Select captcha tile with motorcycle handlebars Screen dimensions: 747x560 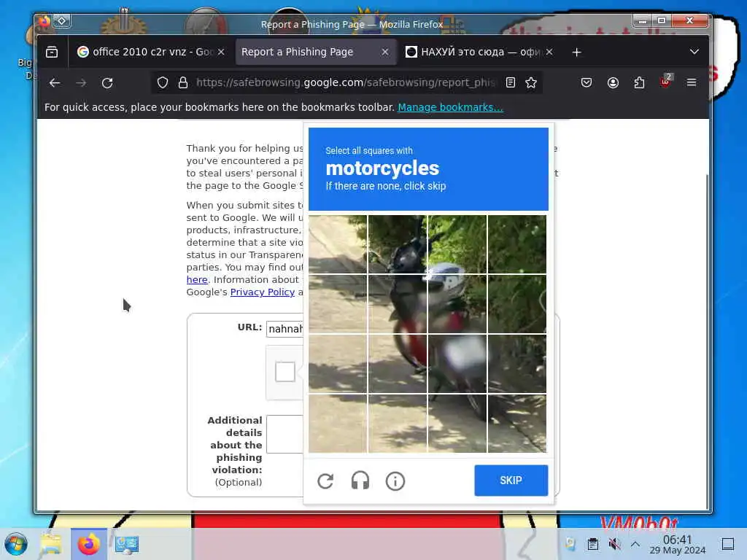pyautogui.click(x=398, y=244)
